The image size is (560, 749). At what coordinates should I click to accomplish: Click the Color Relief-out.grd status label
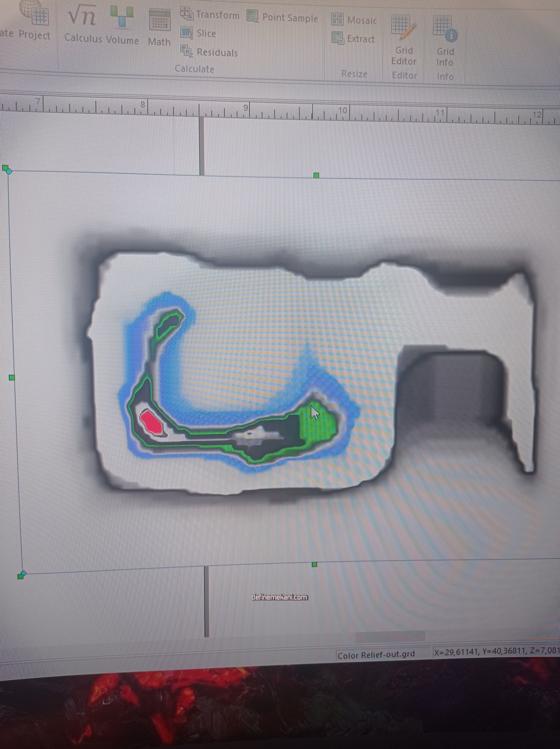376,655
